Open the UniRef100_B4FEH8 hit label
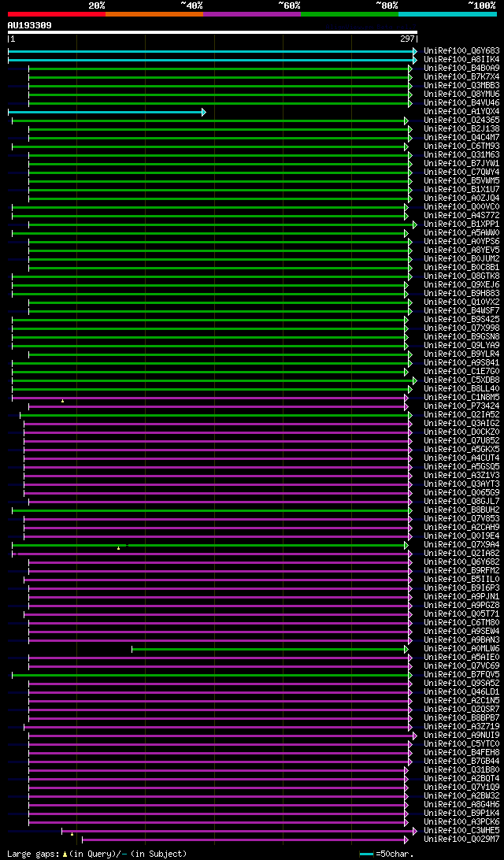This screenshot has width=504, height=860. coord(461,753)
